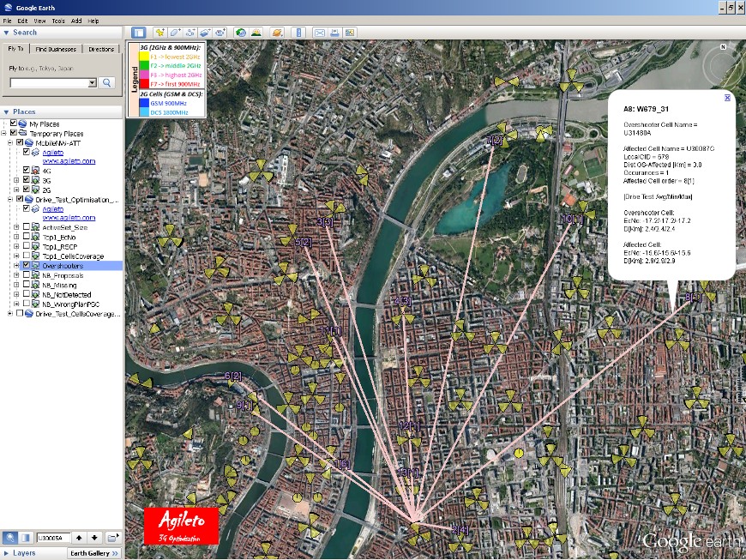Check the ActiveSet_Size checkbox
746x560 pixels.
(27, 227)
